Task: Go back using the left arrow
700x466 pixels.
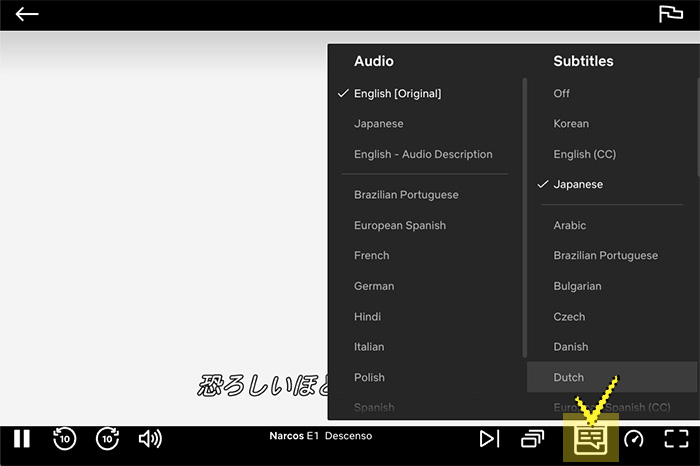Action: (x=27, y=14)
